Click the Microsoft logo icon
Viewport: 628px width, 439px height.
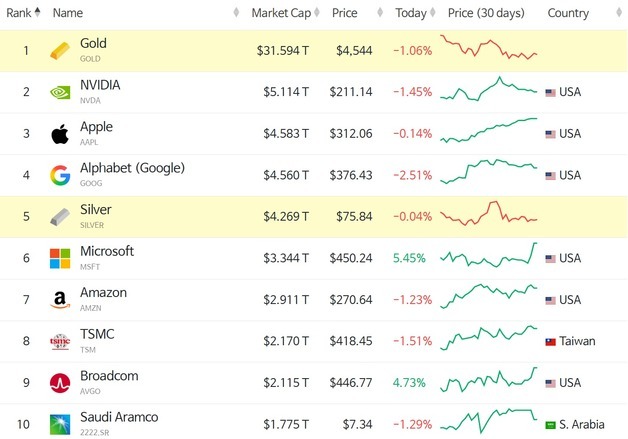60,258
